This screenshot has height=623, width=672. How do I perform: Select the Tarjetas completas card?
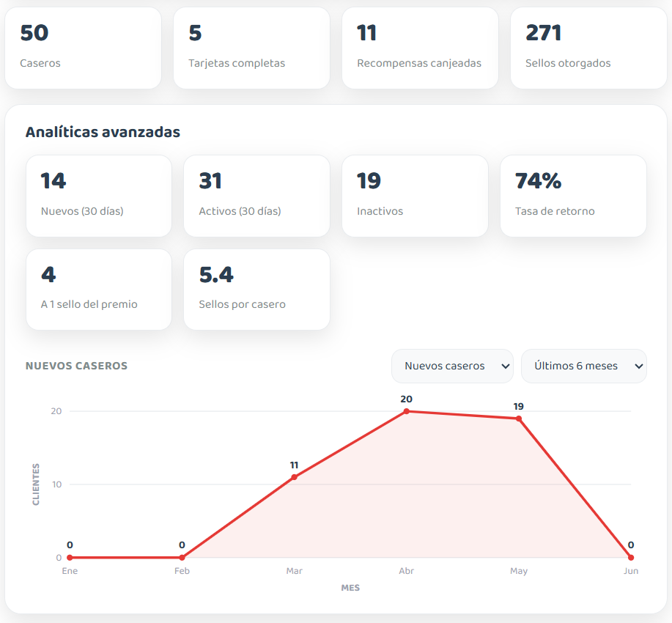click(251, 48)
